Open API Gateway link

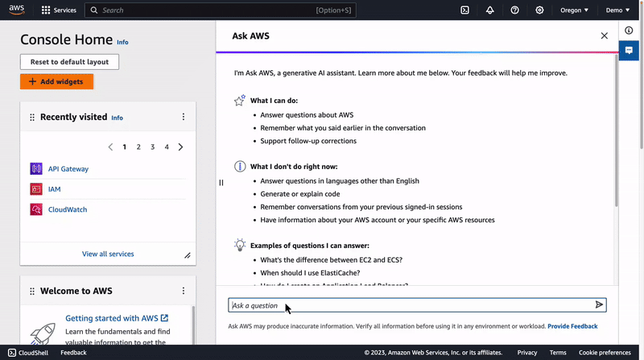point(68,169)
